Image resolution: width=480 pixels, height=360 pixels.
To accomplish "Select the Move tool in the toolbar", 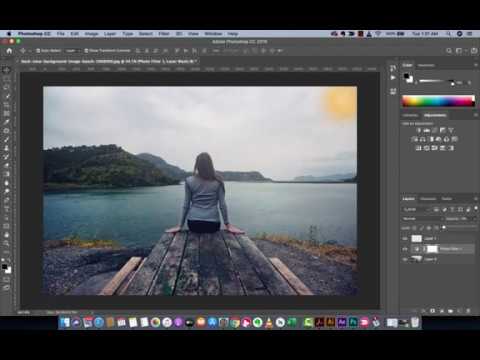I will coord(6,70).
